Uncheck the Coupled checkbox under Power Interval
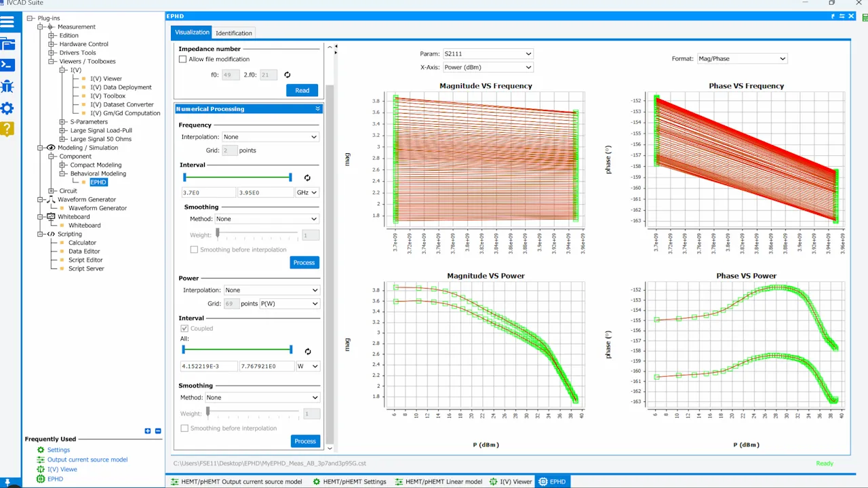868x488 pixels. (185, 328)
